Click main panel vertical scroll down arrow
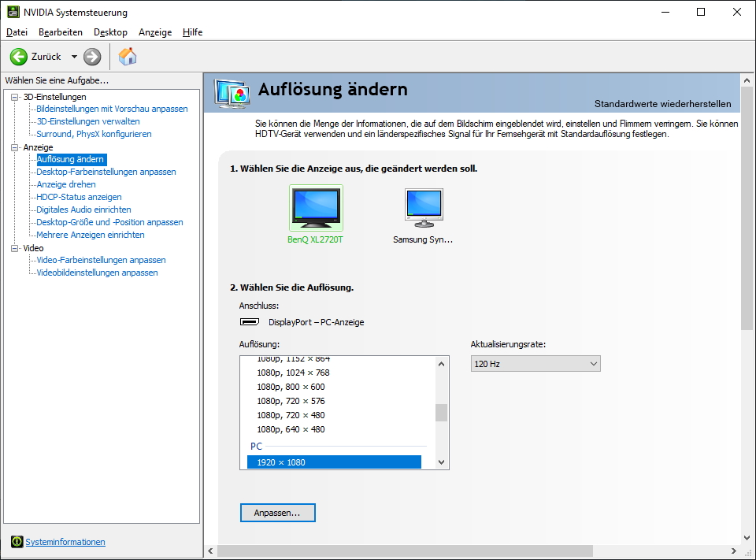This screenshot has height=560, width=756. (747, 537)
